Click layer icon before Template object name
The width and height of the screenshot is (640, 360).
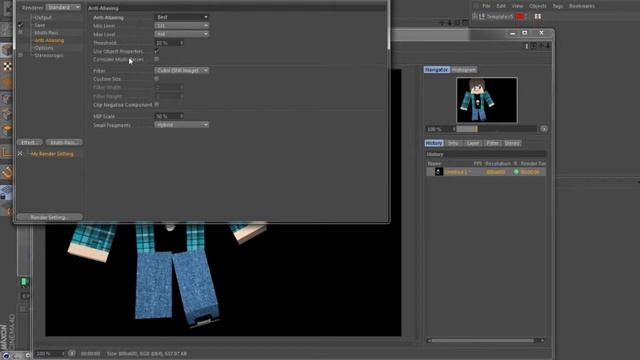[482, 16]
